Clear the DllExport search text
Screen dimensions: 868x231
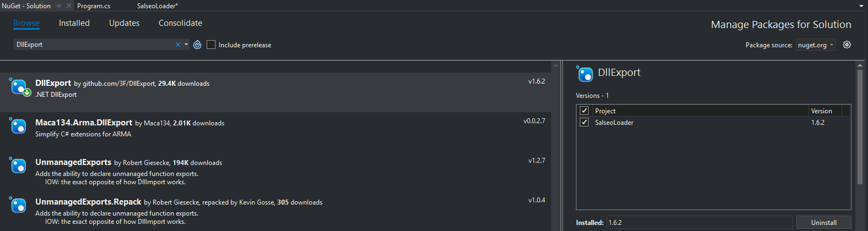pyautogui.click(x=178, y=45)
